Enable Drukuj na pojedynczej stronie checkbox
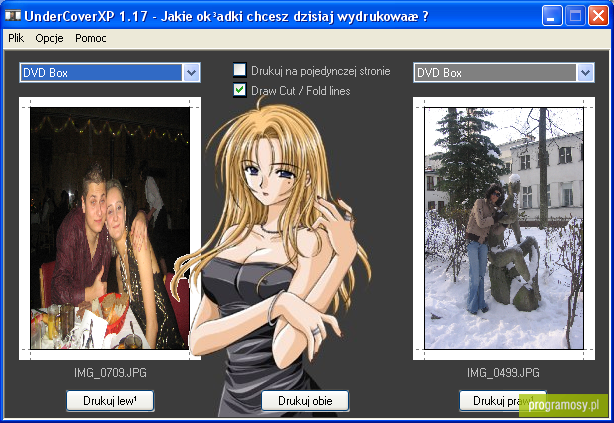This screenshot has height=423, width=614. 240,70
